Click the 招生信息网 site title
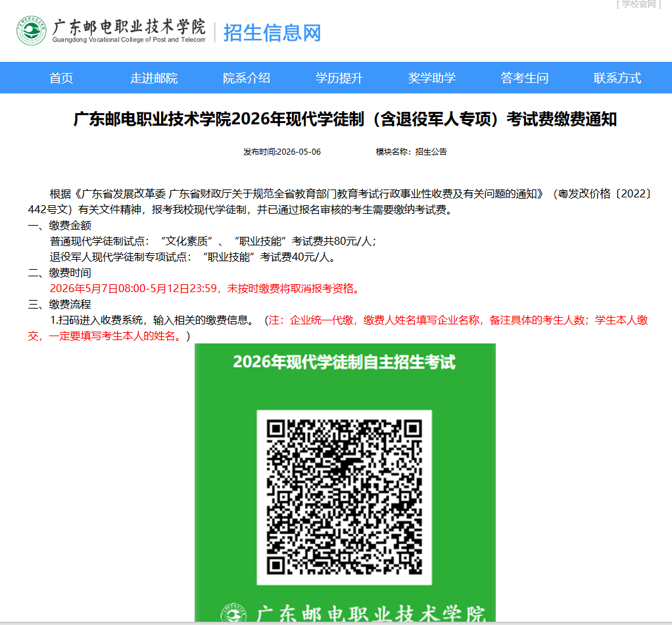672x625 pixels. tap(272, 33)
